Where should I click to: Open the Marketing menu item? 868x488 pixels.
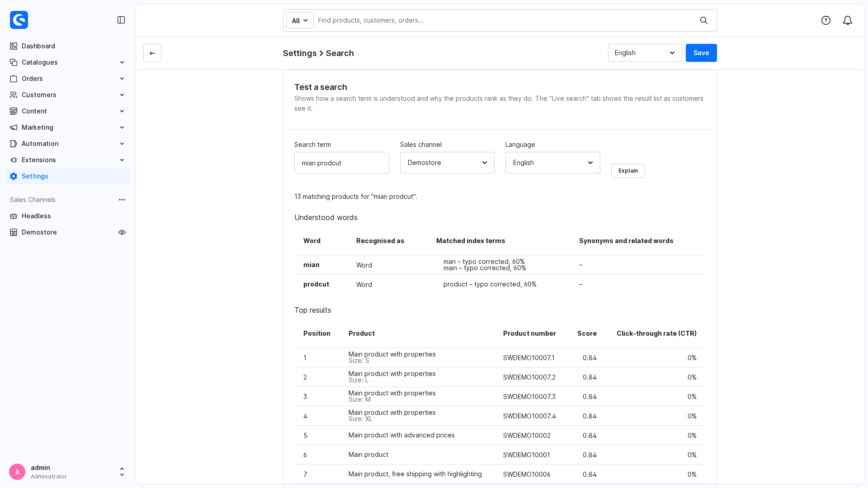(x=68, y=127)
